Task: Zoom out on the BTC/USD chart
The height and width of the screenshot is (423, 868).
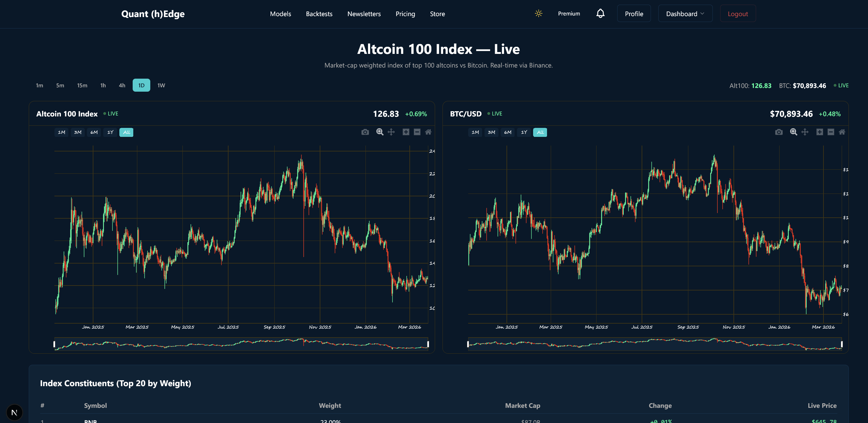Action: tap(831, 132)
